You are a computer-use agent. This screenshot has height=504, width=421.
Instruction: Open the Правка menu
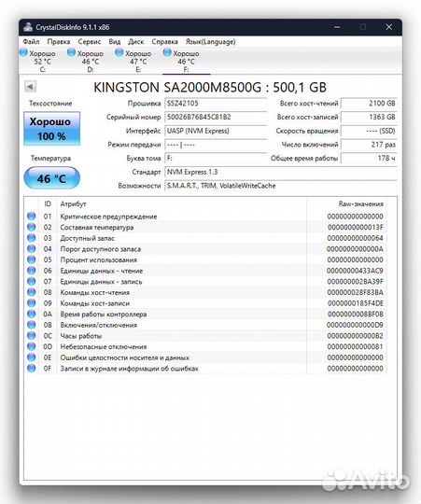59,42
